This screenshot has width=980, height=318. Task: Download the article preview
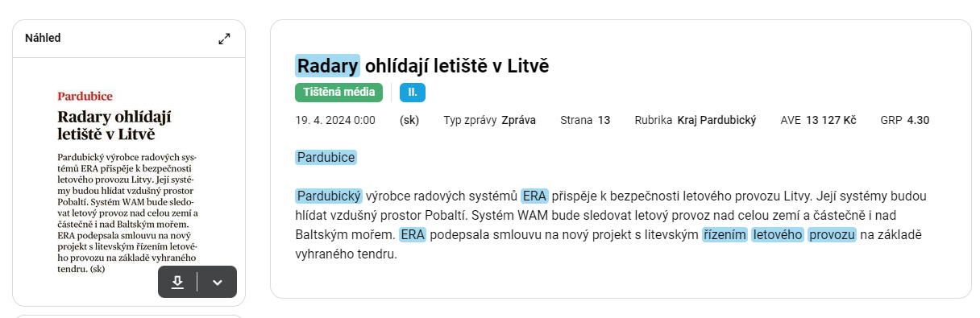pyautogui.click(x=178, y=282)
